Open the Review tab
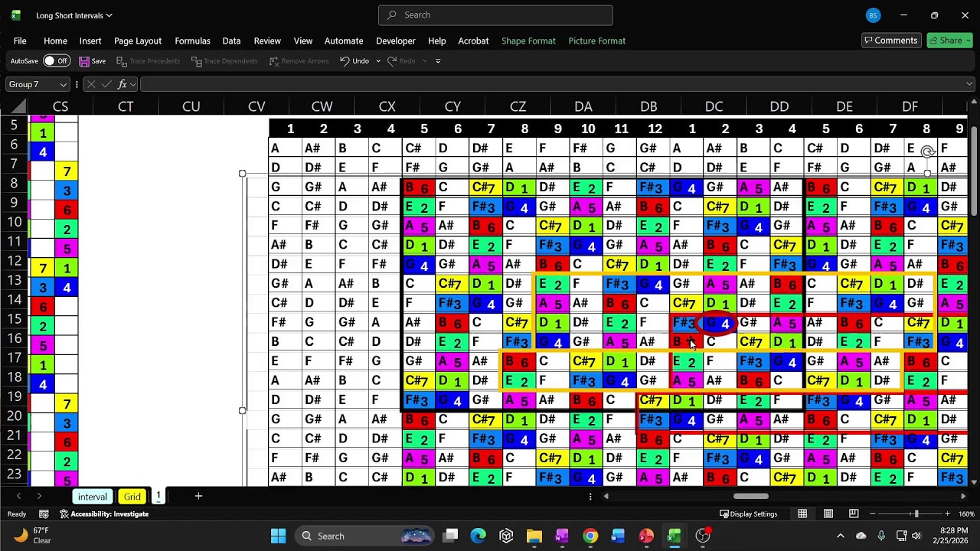The width and height of the screenshot is (980, 551). (x=267, y=41)
